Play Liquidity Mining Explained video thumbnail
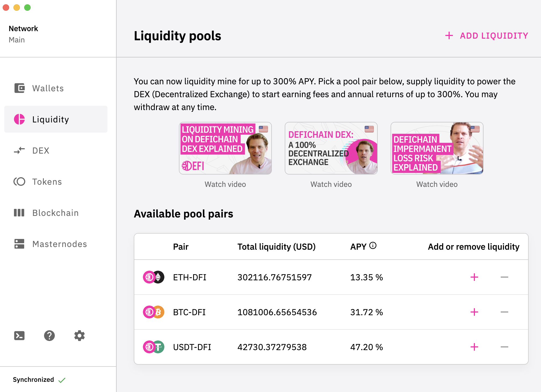 coord(225,148)
